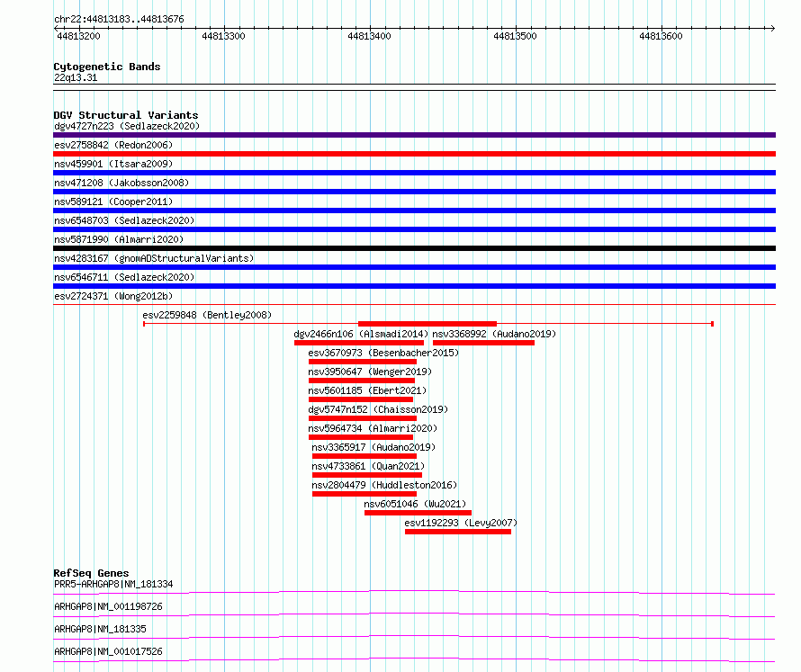The width and height of the screenshot is (801, 672).
Task: Select nsv6548703 (Sedlazeck2020) label
Action: click(x=124, y=220)
